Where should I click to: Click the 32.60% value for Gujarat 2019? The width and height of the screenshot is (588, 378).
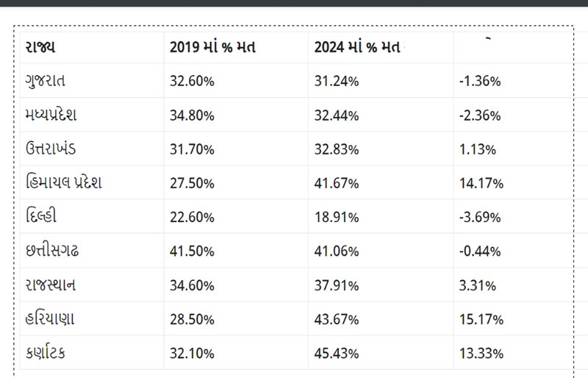click(192, 82)
